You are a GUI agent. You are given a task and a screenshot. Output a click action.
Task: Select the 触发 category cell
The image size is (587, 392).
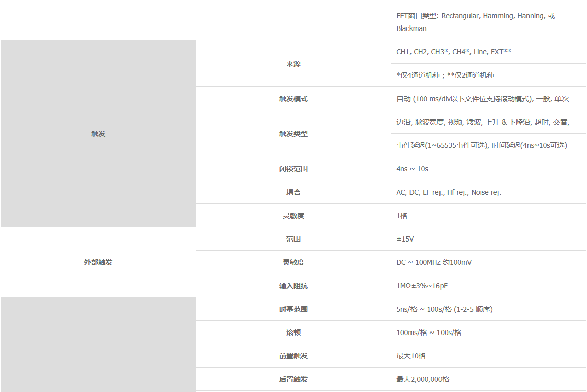(98, 134)
